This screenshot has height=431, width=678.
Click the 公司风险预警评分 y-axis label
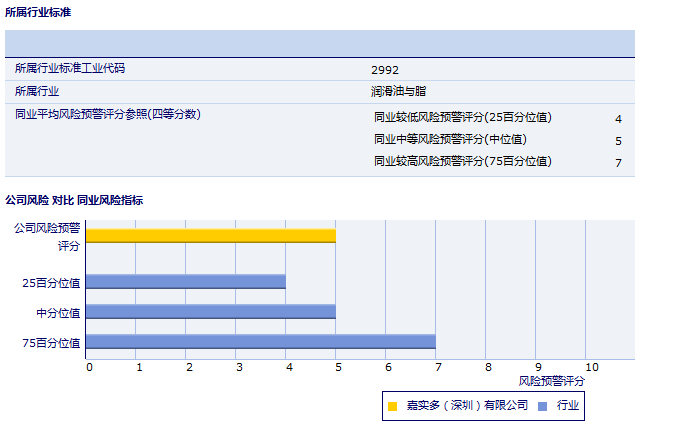coord(47,236)
